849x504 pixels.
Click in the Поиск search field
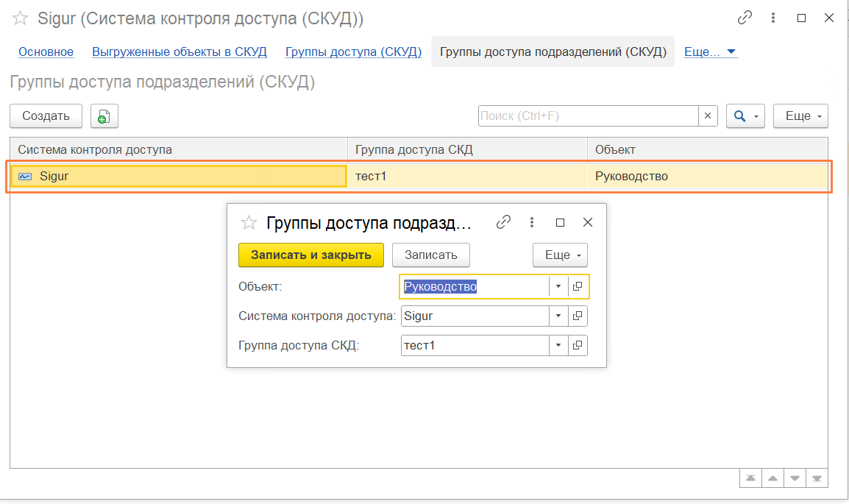click(587, 116)
